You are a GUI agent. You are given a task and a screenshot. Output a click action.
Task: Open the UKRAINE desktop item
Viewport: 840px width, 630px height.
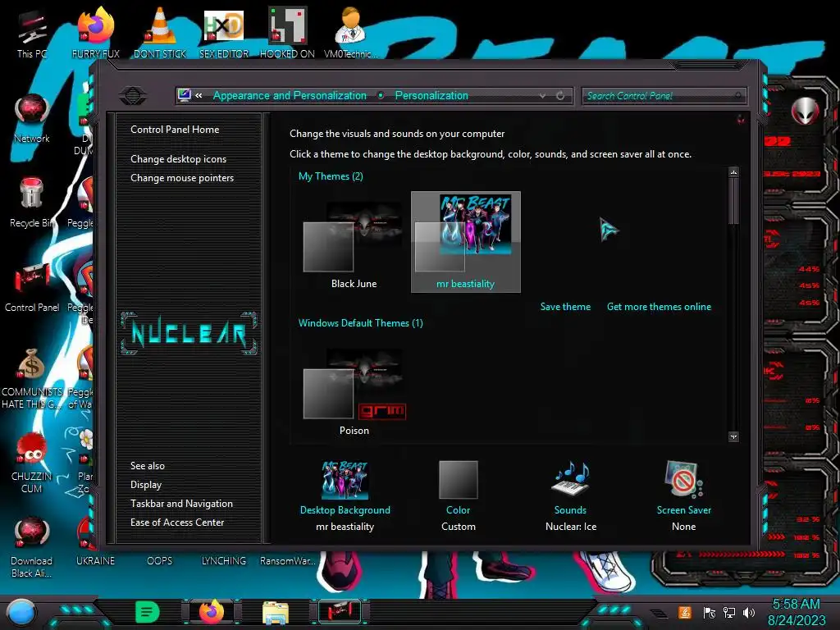[x=95, y=561]
